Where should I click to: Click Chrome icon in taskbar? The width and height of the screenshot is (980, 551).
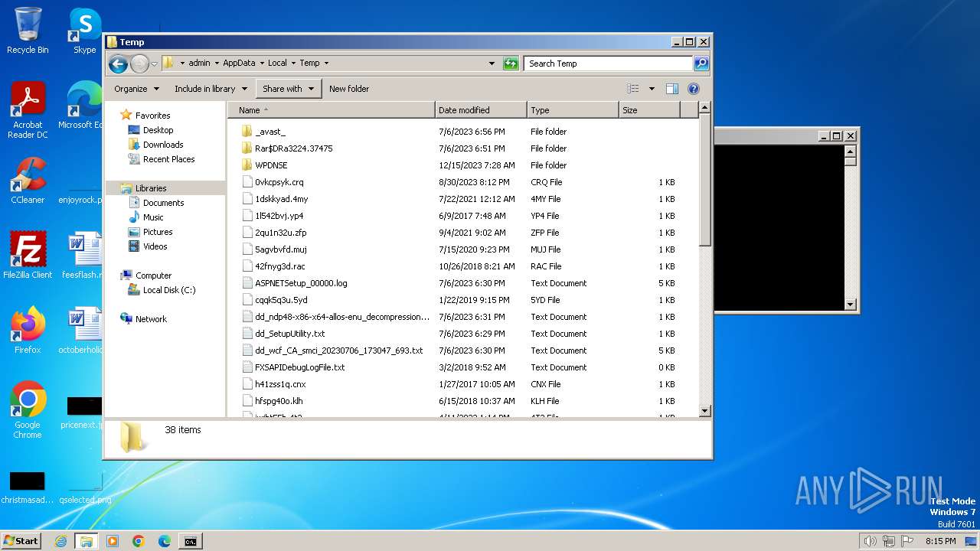point(139,541)
